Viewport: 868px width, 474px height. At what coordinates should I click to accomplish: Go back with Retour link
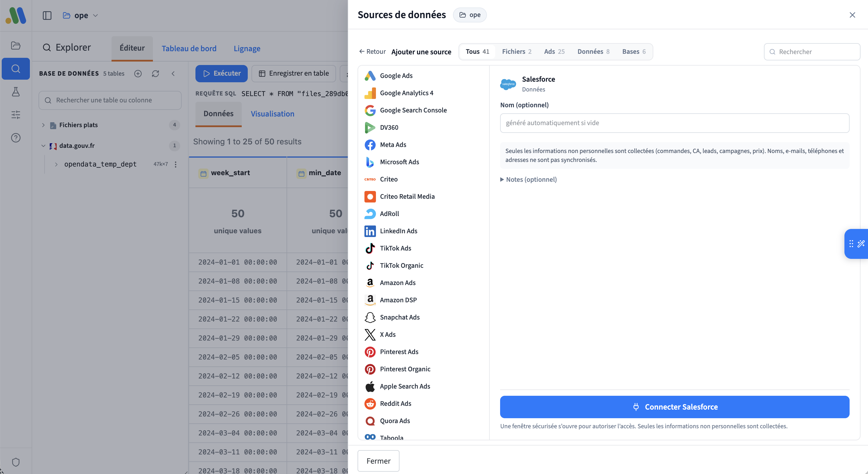(x=372, y=51)
